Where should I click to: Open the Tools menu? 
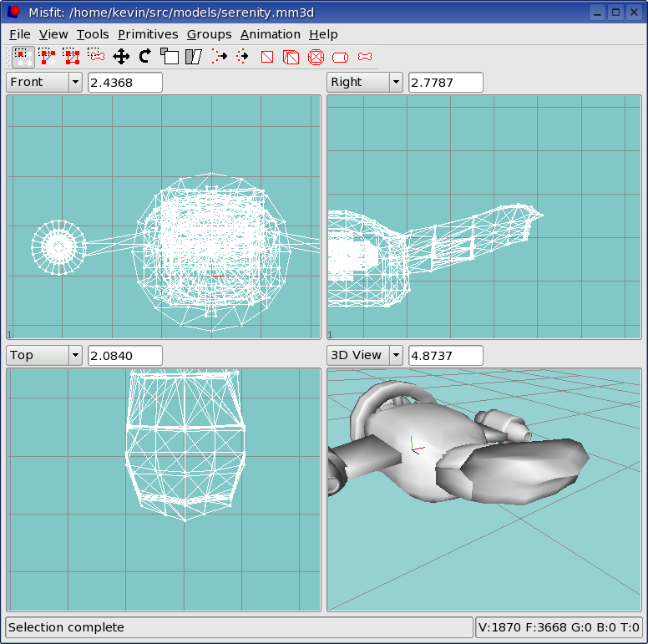[x=93, y=34]
